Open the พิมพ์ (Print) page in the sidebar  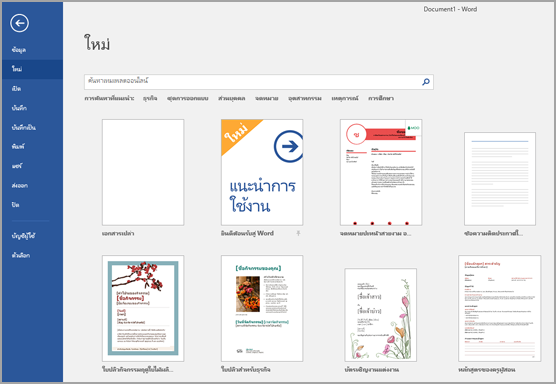click(x=18, y=146)
